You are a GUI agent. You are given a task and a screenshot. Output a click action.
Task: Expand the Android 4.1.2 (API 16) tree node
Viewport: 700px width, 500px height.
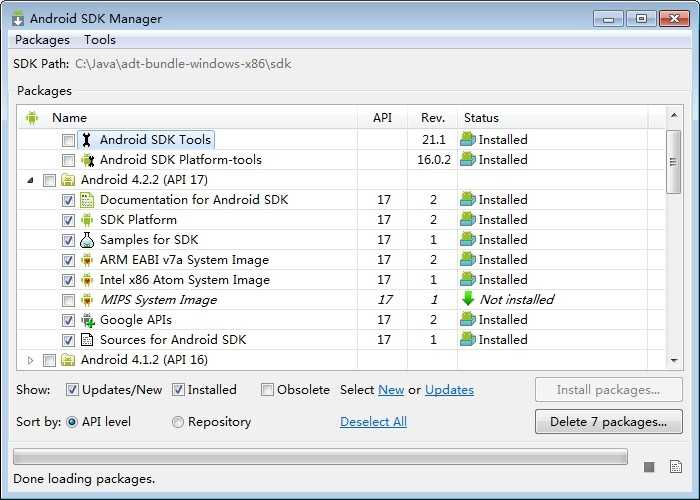pyautogui.click(x=30, y=360)
